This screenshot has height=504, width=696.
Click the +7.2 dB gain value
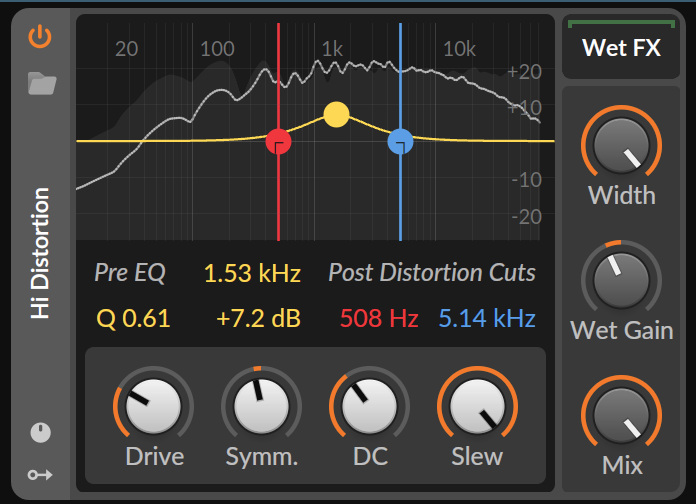[x=258, y=318]
